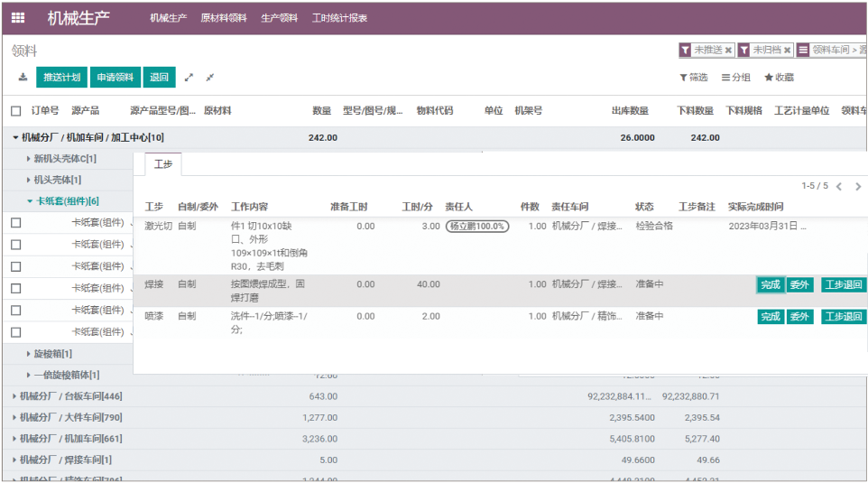Image resolution: width=868 pixels, height=483 pixels.
Task: Check the last 卡纸套(组件) row checkbox
Action: pos(16,332)
